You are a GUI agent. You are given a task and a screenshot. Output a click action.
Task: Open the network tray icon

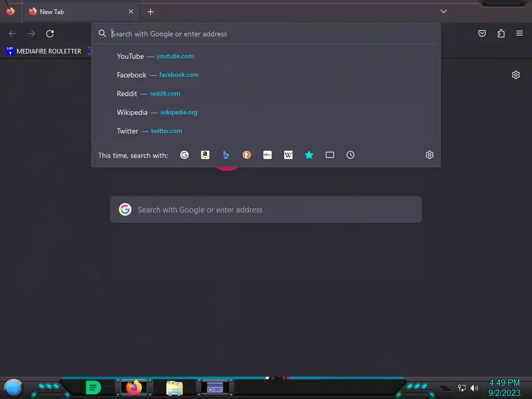click(462, 388)
